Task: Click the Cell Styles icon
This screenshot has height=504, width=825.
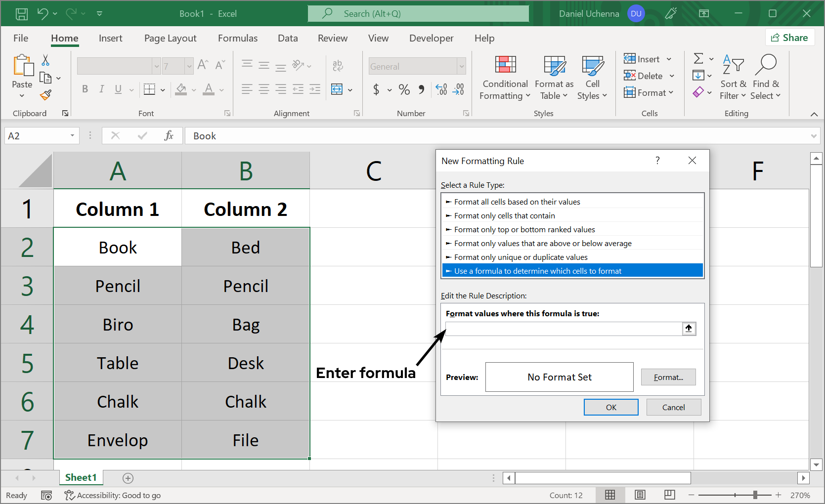Action: (592, 65)
